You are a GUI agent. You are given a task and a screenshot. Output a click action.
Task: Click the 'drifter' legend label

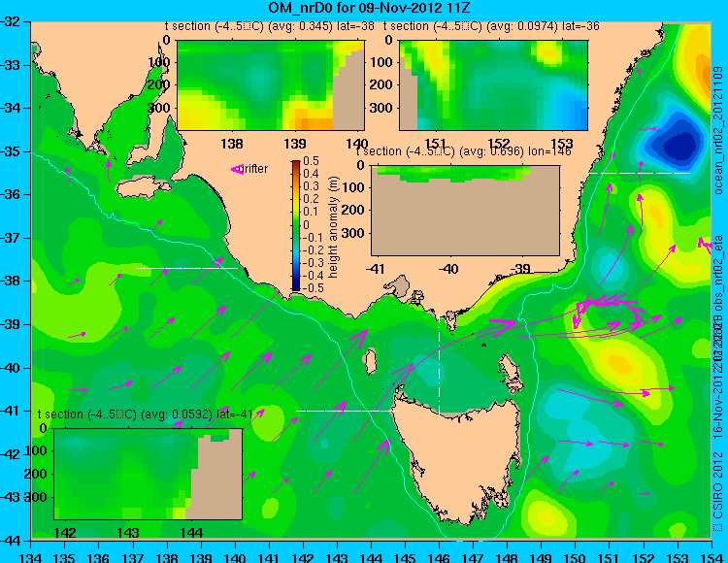click(255, 169)
